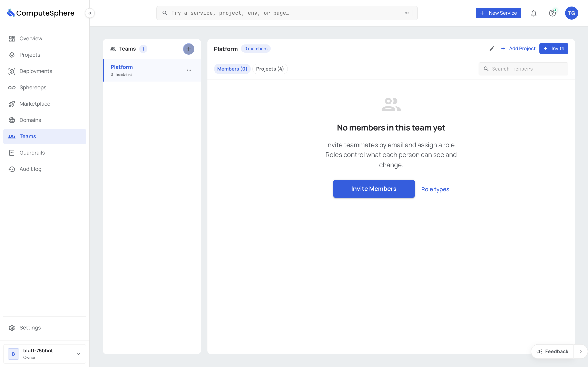Click the Invite Members button

tap(374, 189)
